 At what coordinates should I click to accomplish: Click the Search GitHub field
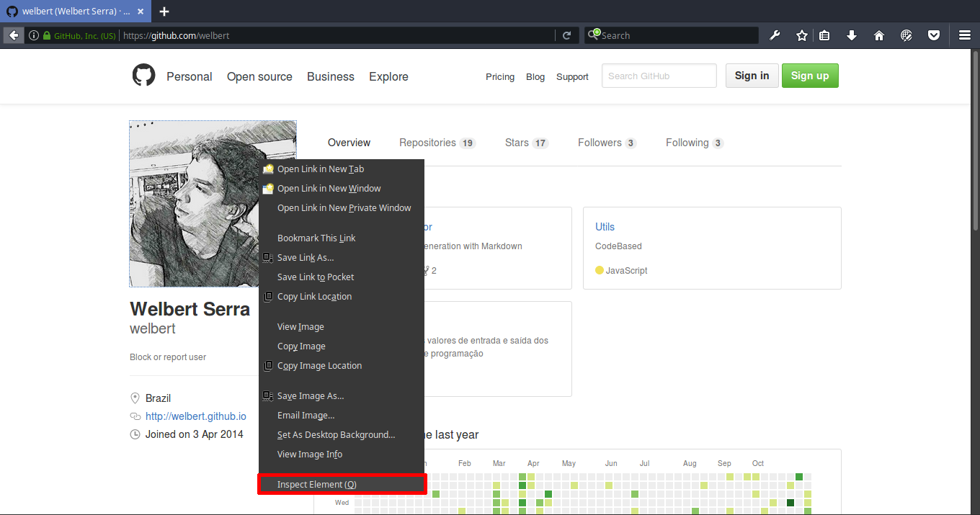coord(659,76)
